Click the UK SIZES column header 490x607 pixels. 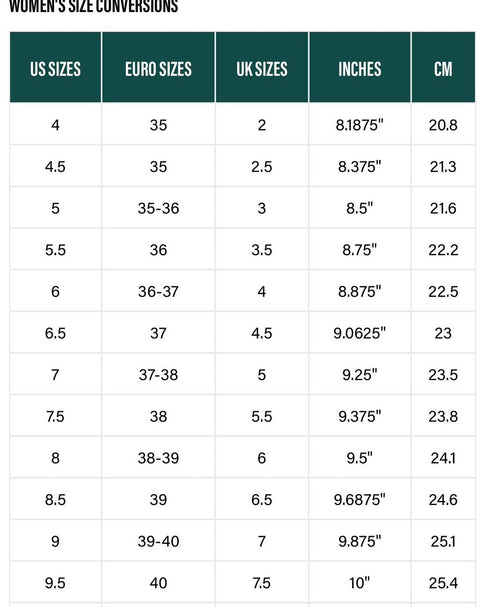pyautogui.click(x=262, y=67)
